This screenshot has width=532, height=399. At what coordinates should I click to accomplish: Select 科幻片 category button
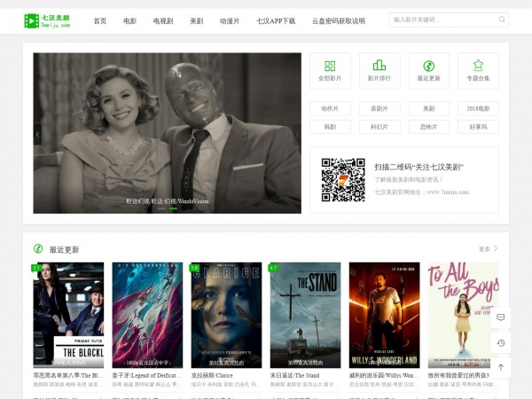tap(379, 127)
